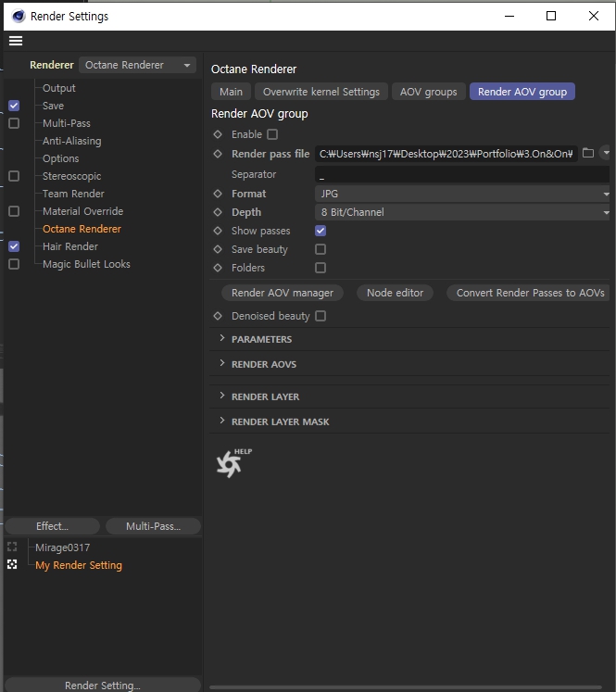Select Anti-Aliasing in the settings list
616x692 pixels.
coord(72,141)
